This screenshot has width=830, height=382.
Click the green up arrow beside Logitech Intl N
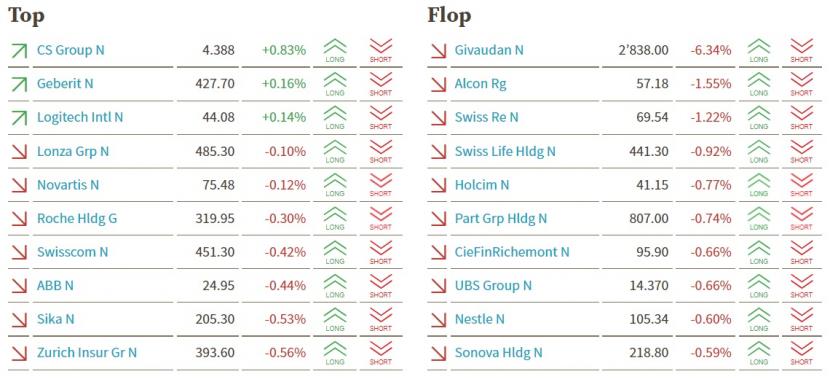19,117
